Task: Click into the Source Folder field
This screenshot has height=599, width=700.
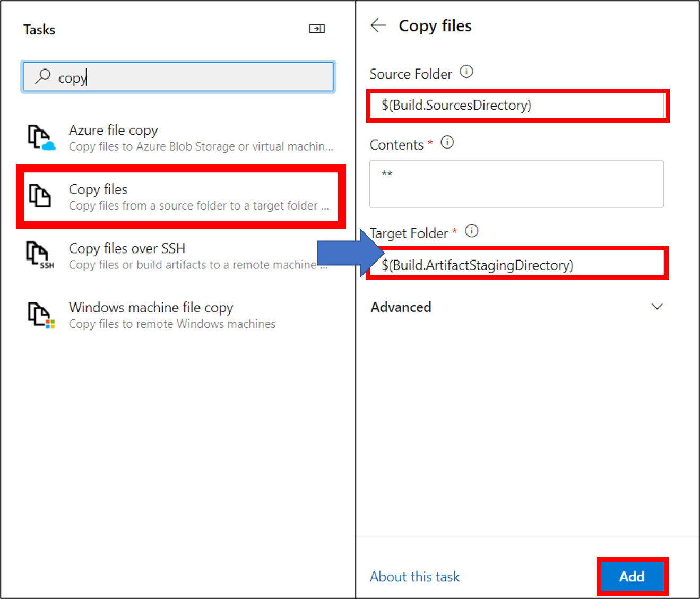Action: click(517, 106)
